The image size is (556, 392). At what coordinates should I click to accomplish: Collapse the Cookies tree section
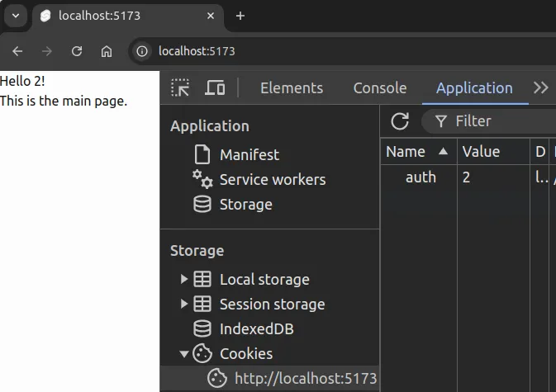coord(183,354)
